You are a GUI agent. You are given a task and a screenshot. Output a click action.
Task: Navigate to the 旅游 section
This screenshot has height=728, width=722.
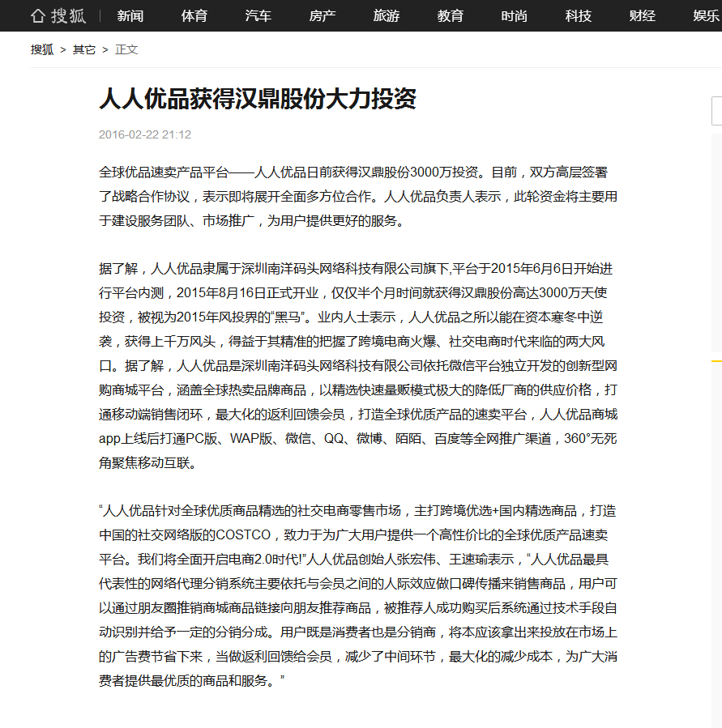(x=386, y=15)
